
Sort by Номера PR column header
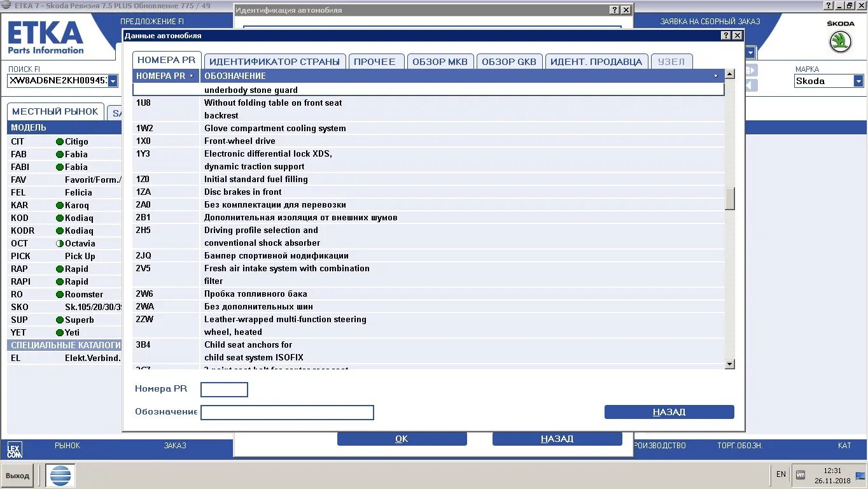(x=166, y=76)
